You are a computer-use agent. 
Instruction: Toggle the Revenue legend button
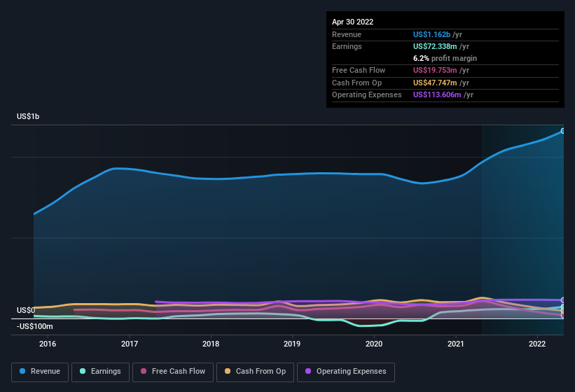(40, 372)
